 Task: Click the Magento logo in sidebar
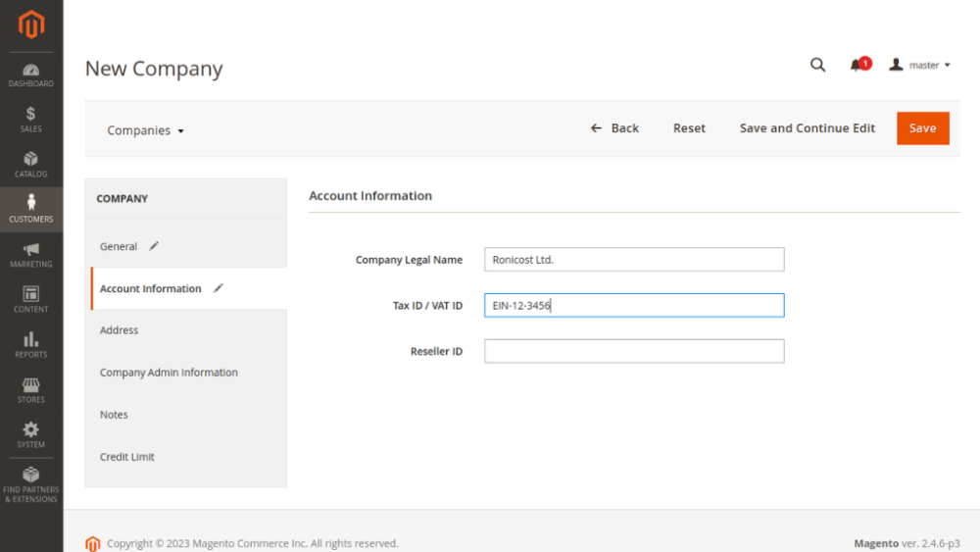pyautogui.click(x=31, y=25)
